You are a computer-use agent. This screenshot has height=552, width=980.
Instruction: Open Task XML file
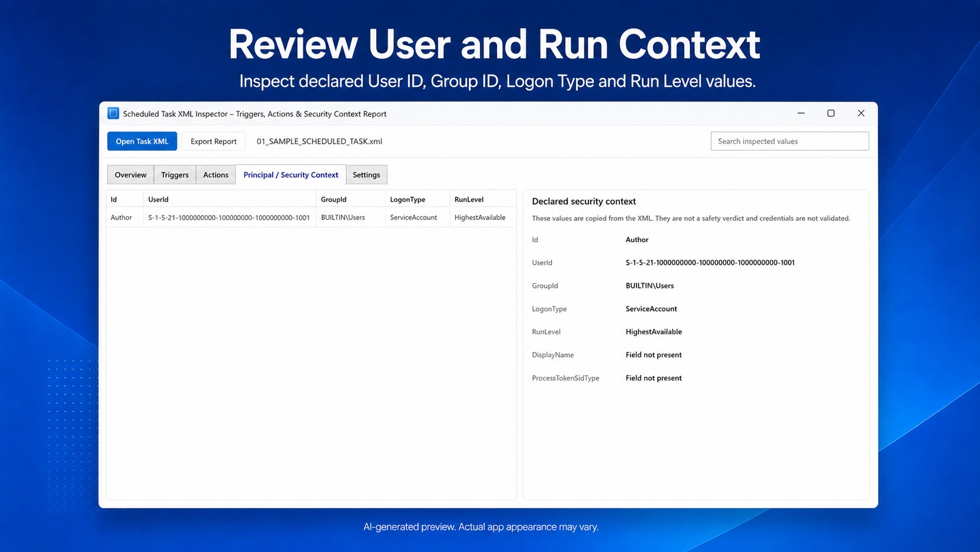[x=142, y=141]
